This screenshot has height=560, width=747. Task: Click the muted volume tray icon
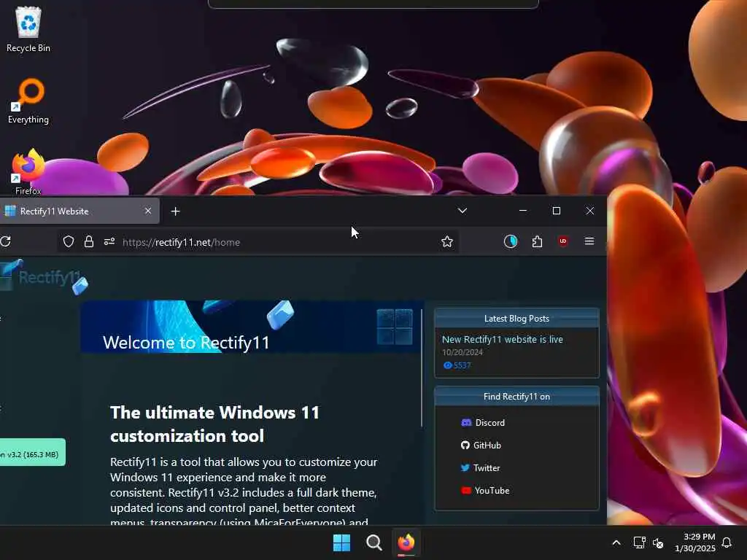(658, 542)
